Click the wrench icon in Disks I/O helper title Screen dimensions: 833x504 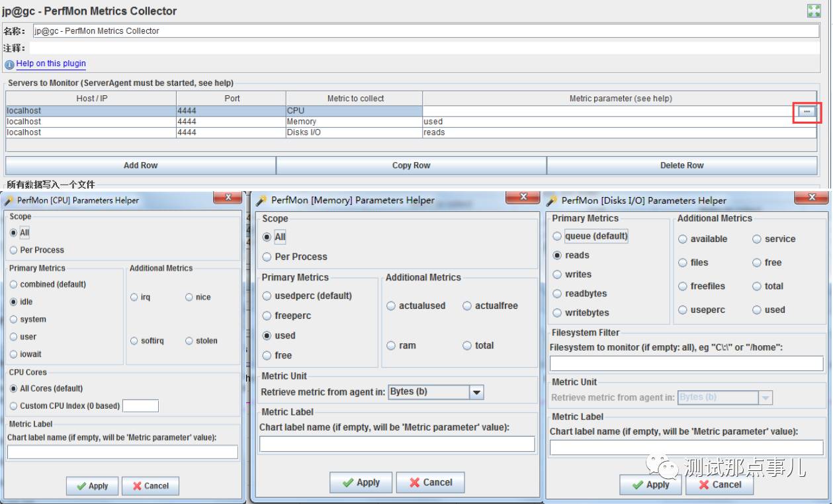click(x=552, y=200)
